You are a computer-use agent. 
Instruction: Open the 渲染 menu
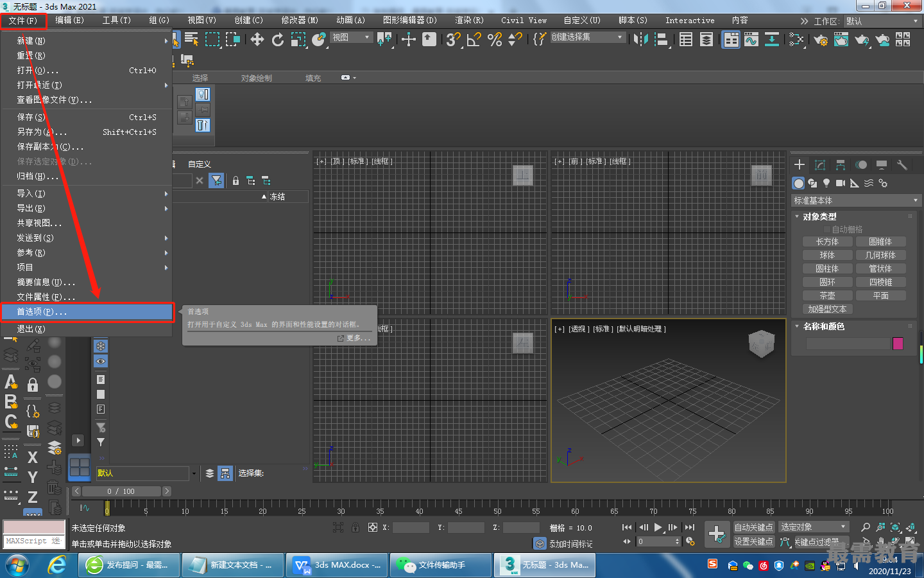pyautogui.click(x=469, y=21)
